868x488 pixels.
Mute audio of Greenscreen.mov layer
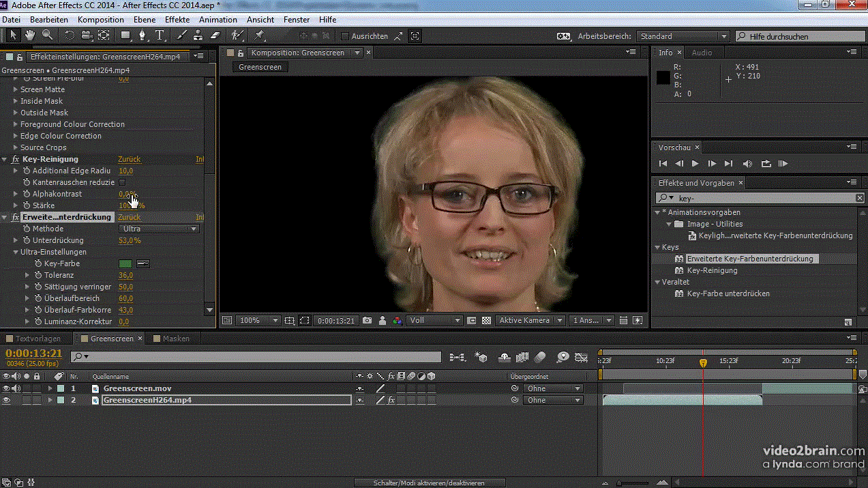tap(16, 388)
